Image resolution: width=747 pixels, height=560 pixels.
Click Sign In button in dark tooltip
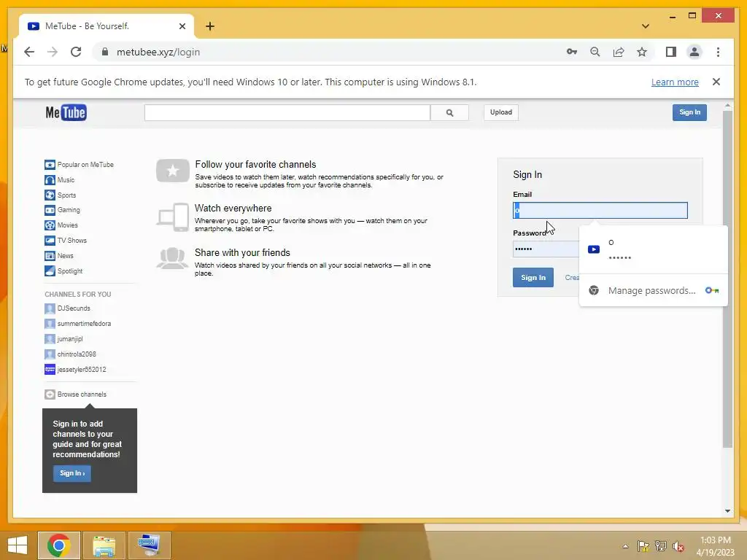click(x=72, y=473)
